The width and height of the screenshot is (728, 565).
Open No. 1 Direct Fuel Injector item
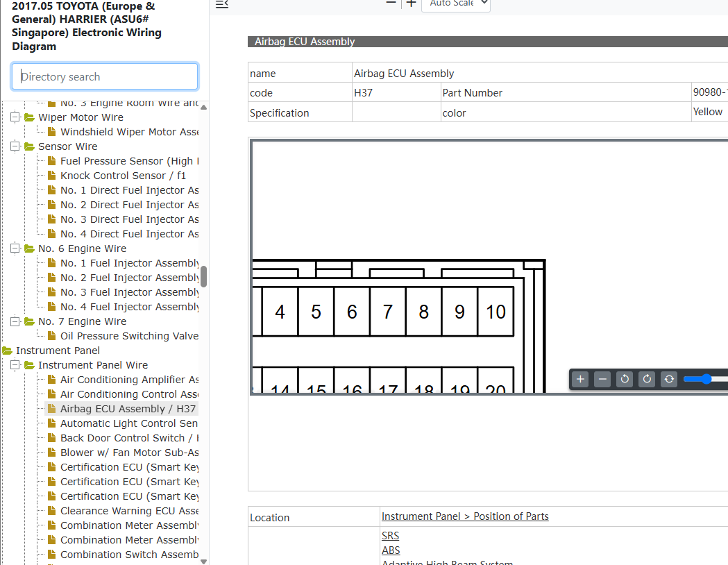pos(130,190)
